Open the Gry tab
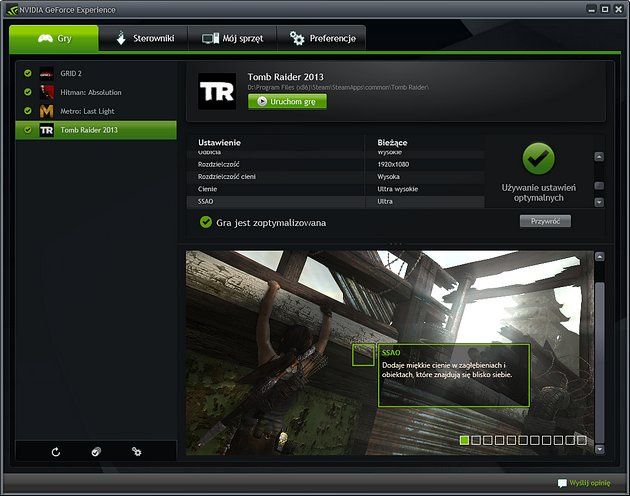The width and height of the screenshot is (630, 496). [x=54, y=39]
